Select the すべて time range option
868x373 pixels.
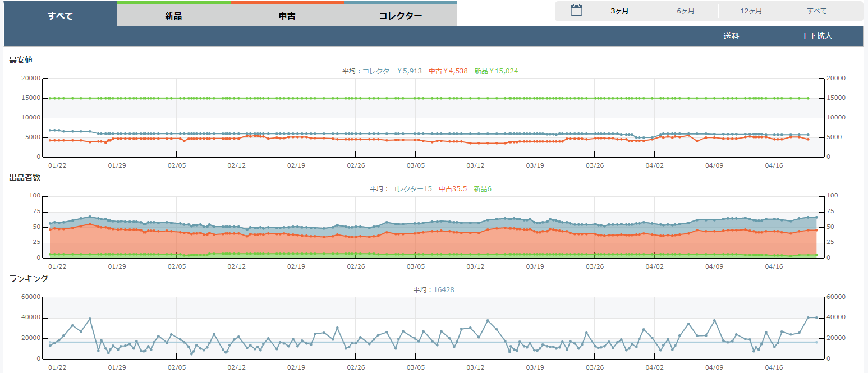816,11
